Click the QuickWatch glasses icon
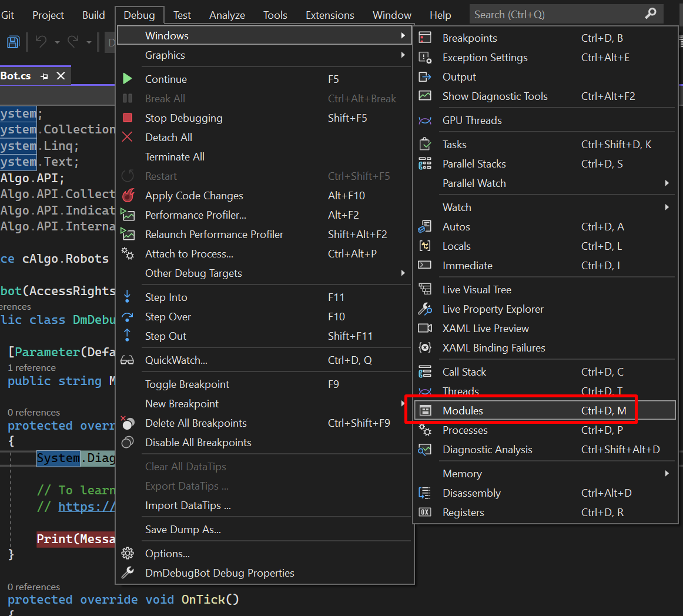 tap(127, 360)
